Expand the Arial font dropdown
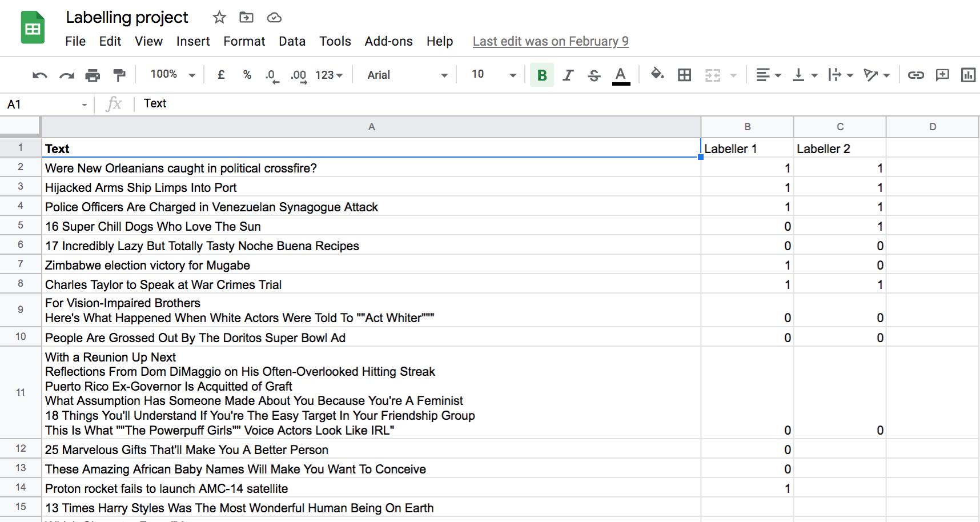The image size is (980, 522). [407, 75]
